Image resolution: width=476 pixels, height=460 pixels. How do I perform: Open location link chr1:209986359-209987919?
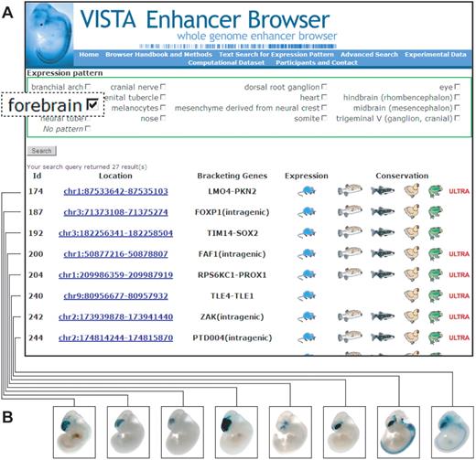pyautogui.click(x=115, y=275)
